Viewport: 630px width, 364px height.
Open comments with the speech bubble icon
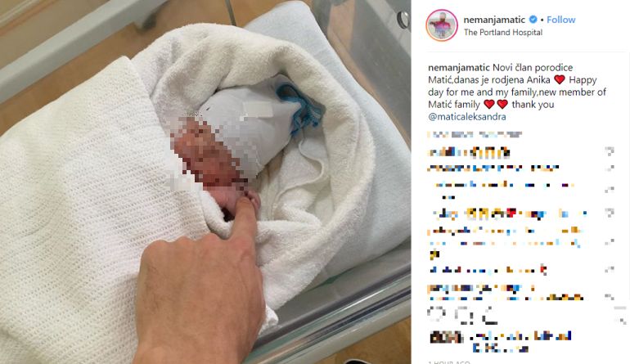click(x=464, y=316)
